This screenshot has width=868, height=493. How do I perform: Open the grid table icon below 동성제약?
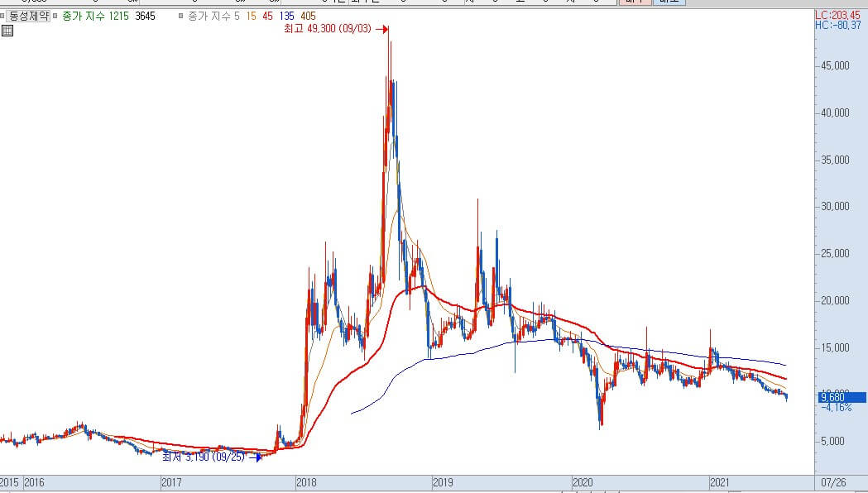coord(7,31)
